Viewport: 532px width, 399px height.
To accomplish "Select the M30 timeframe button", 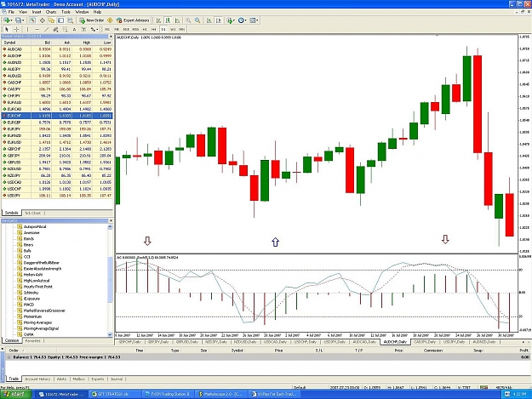I will 135,30.
